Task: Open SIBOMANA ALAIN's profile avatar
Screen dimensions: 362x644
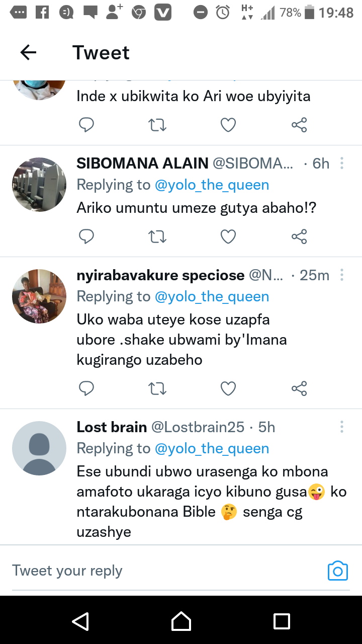Action: [x=39, y=185]
